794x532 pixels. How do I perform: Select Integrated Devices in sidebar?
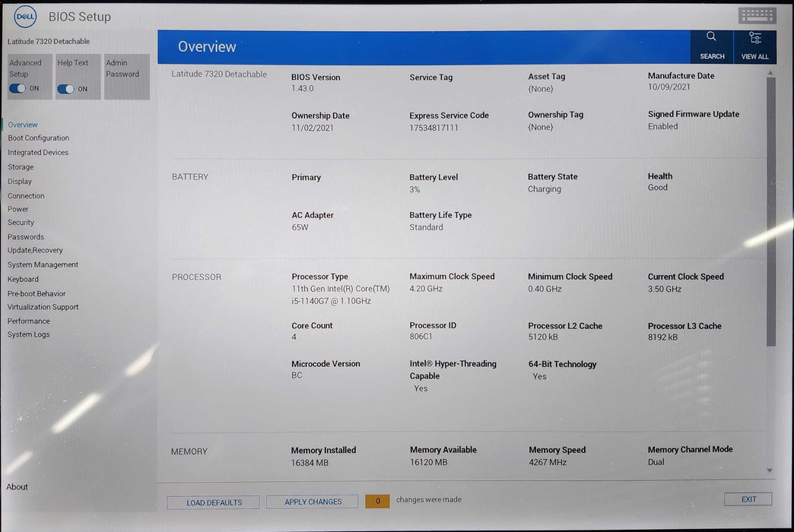pyautogui.click(x=38, y=153)
